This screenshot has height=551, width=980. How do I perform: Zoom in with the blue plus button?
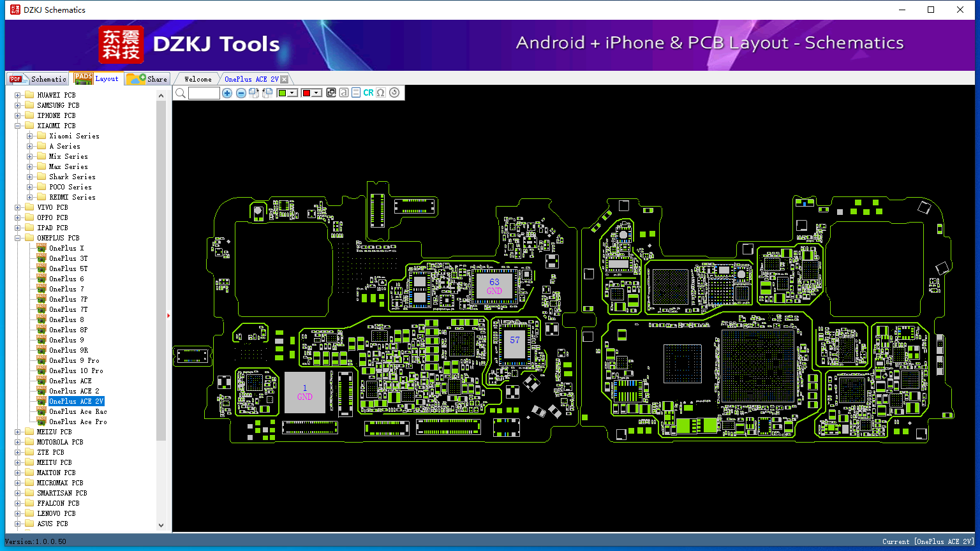pyautogui.click(x=227, y=93)
